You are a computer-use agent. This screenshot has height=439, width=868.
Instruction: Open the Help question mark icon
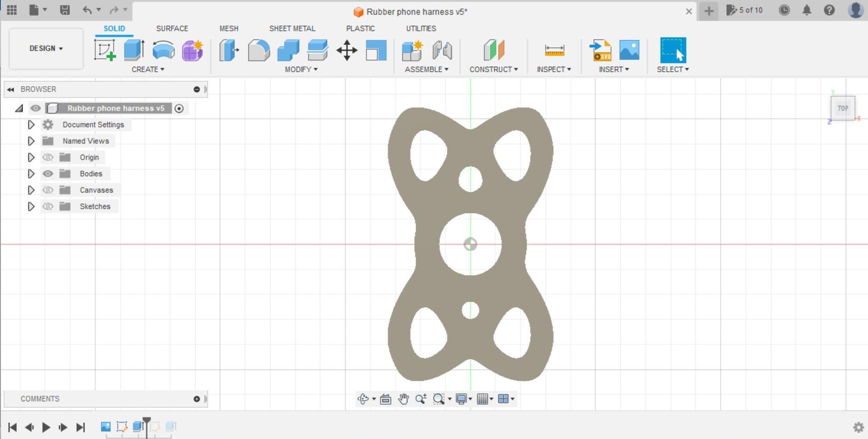829,10
